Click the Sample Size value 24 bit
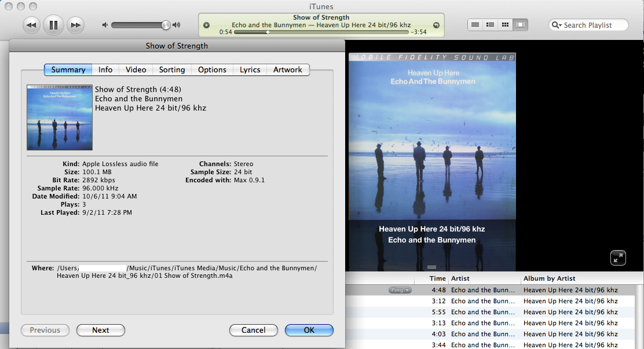The image size is (644, 349). pyautogui.click(x=243, y=172)
